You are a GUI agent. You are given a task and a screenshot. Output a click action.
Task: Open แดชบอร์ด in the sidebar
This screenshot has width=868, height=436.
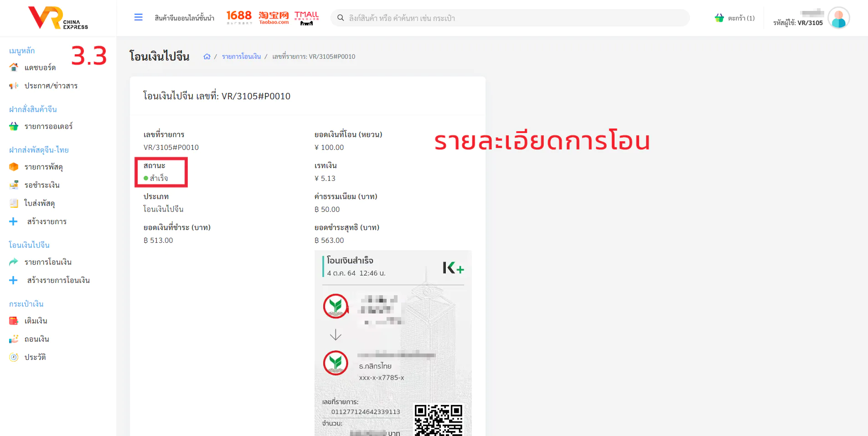click(x=40, y=67)
